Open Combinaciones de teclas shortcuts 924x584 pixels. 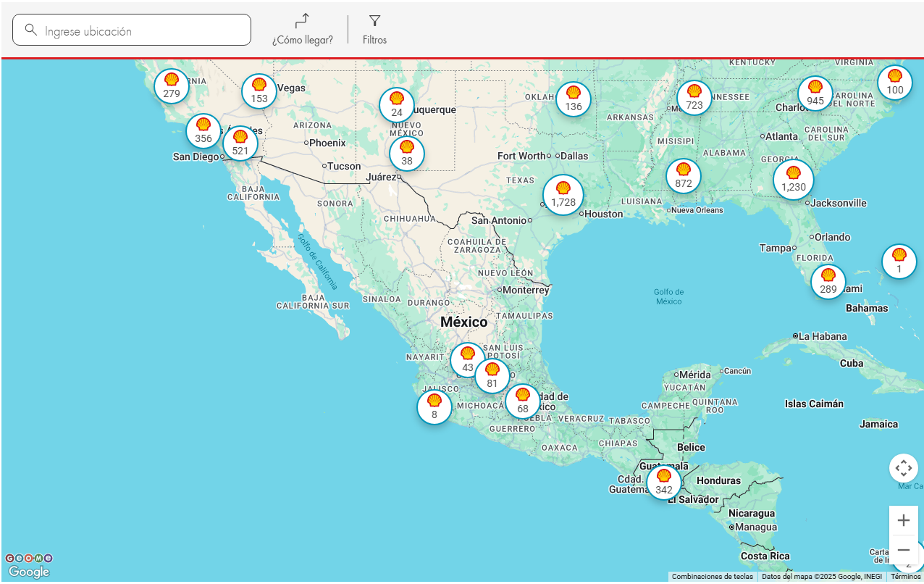pos(713,577)
